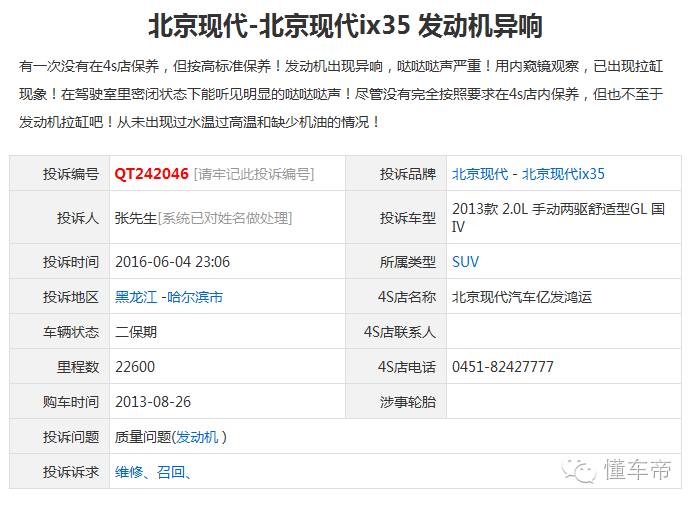The width and height of the screenshot is (695, 505).
Task: Open the 哈尔滨市 city link
Action: (195, 297)
